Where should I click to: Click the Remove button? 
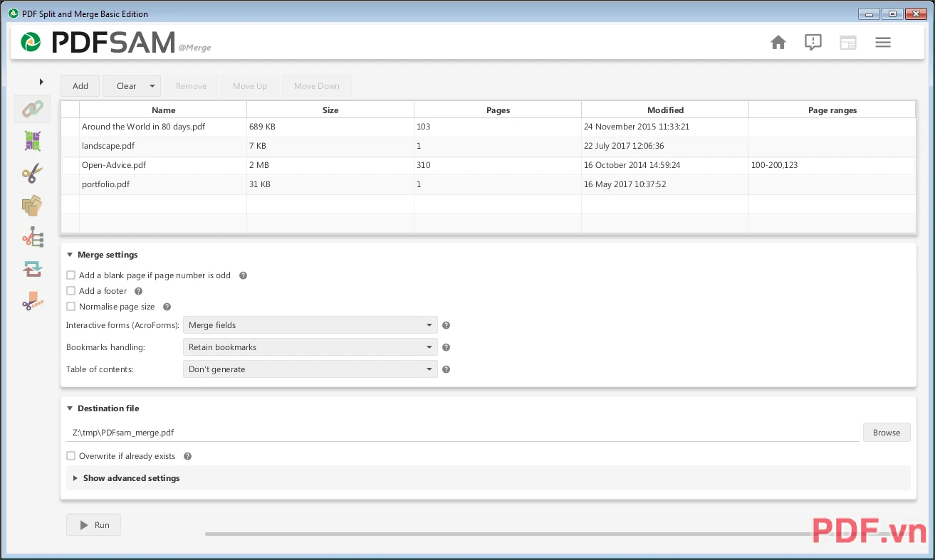click(x=191, y=86)
